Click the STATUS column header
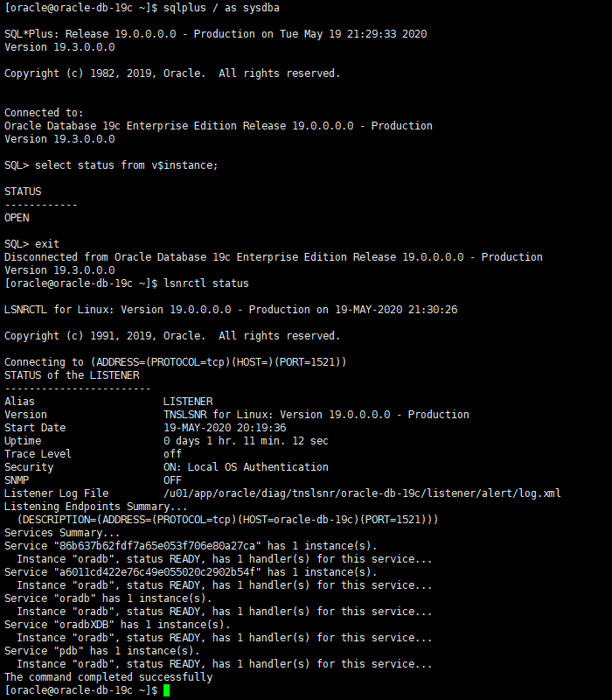This screenshot has width=612, height=700. [23, 192]
